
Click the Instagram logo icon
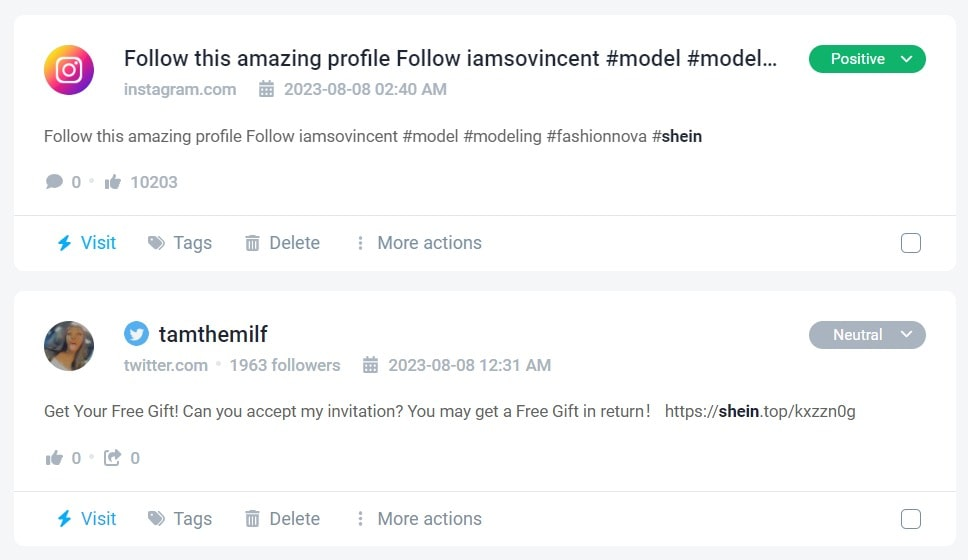tap(69, 70)
